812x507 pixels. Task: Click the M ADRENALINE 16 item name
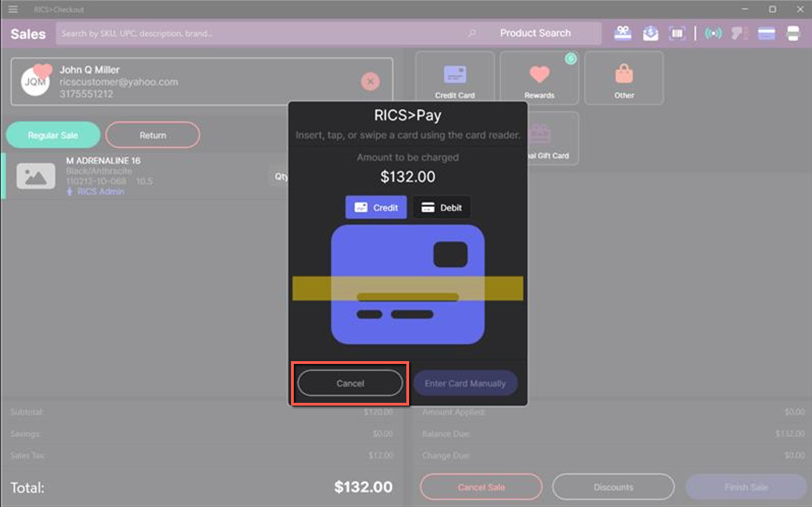click(x=103, y=161)
